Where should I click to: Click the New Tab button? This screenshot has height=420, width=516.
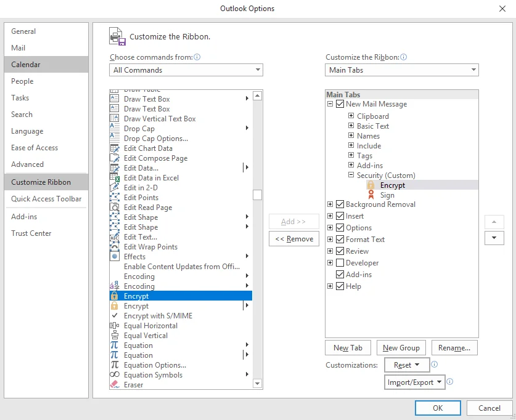click(348, 348)
